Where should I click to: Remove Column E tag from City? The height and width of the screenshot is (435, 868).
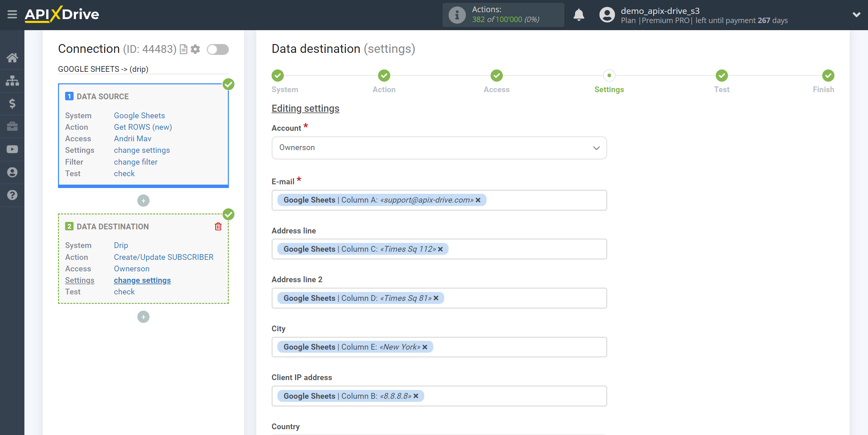[x=425, y=347]
